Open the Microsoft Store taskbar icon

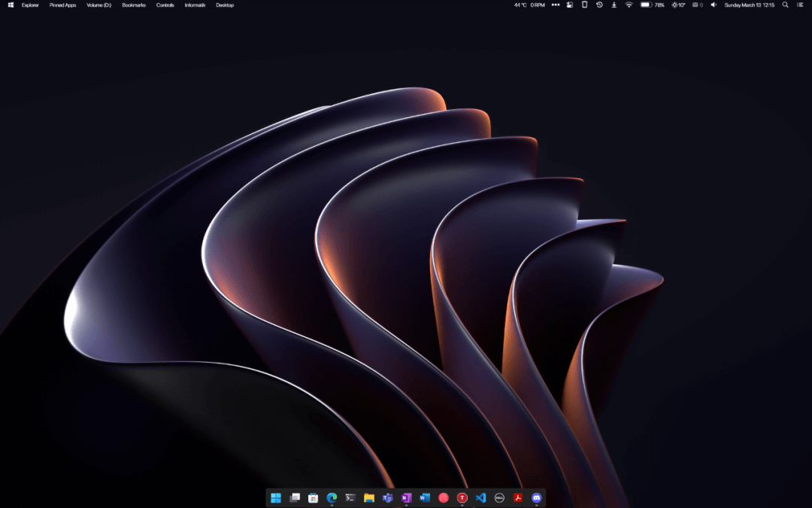point(314,497)
